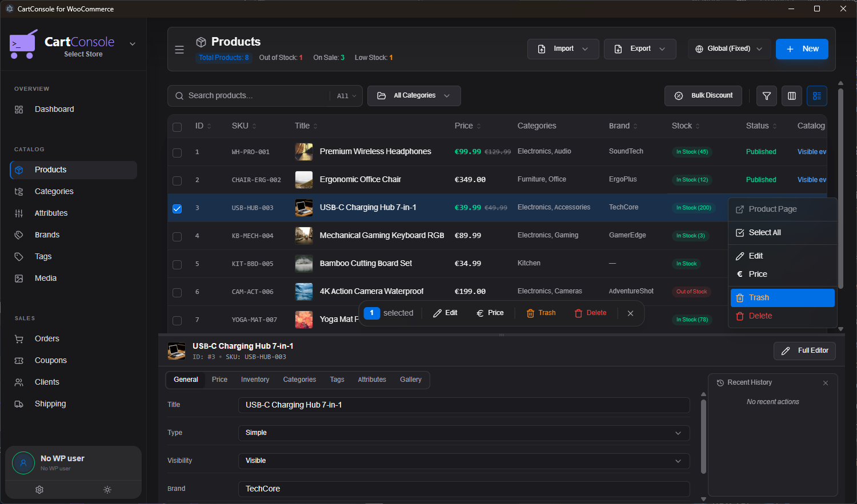Click Edit in selection bar
857x504 pixels.
445,313
